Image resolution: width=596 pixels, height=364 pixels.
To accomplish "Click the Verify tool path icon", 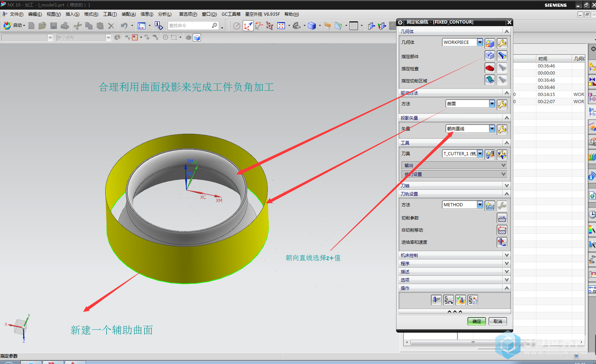I will pos(461,300).
